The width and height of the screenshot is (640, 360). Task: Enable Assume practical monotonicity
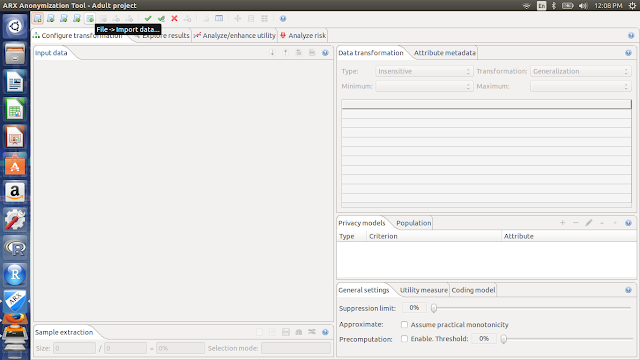click(x=404, y=324)
